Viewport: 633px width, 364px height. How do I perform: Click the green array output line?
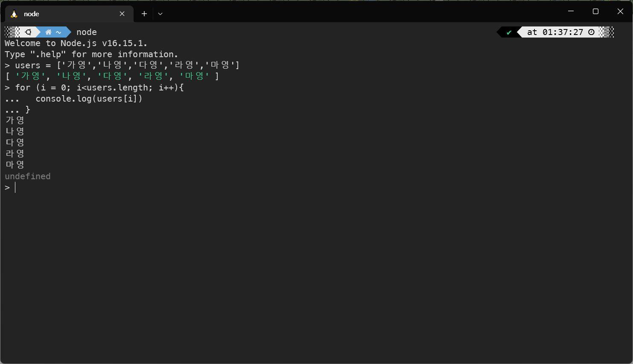[112, 76]
